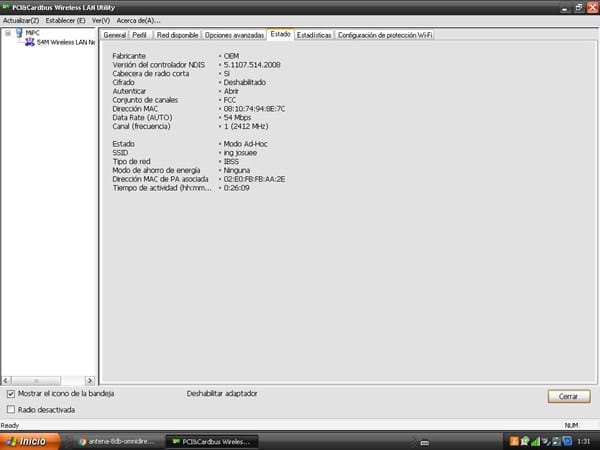Open the Opciones avanzadas tab
Screen dimensions: 600x450
(234, 35)
